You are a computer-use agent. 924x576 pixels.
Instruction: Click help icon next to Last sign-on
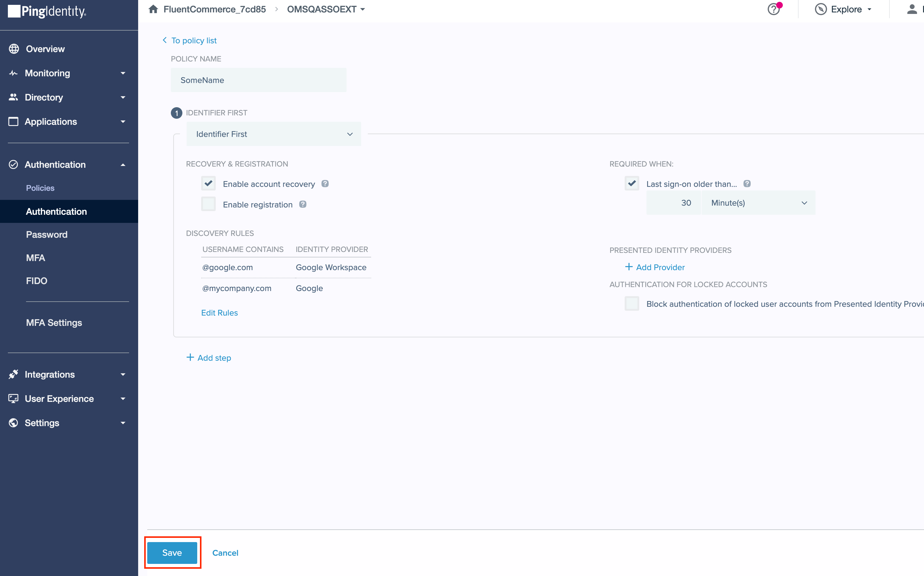pos(747,184)
